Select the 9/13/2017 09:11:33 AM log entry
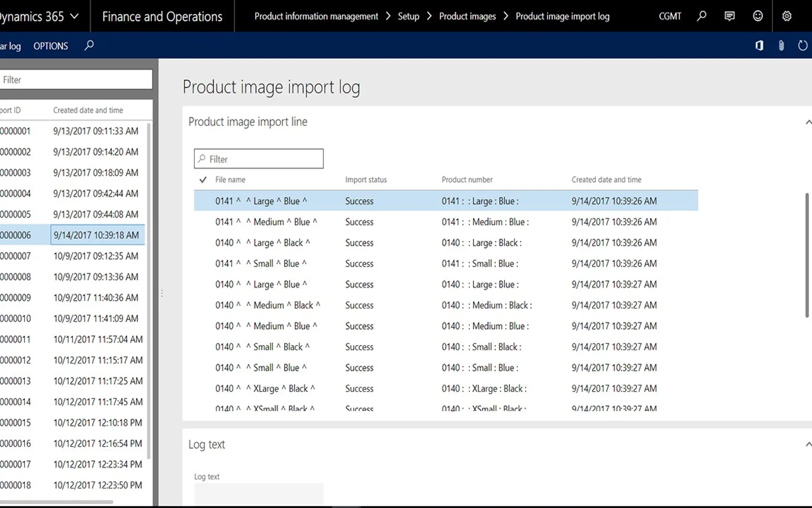812x508 pixels. point(72,131)
